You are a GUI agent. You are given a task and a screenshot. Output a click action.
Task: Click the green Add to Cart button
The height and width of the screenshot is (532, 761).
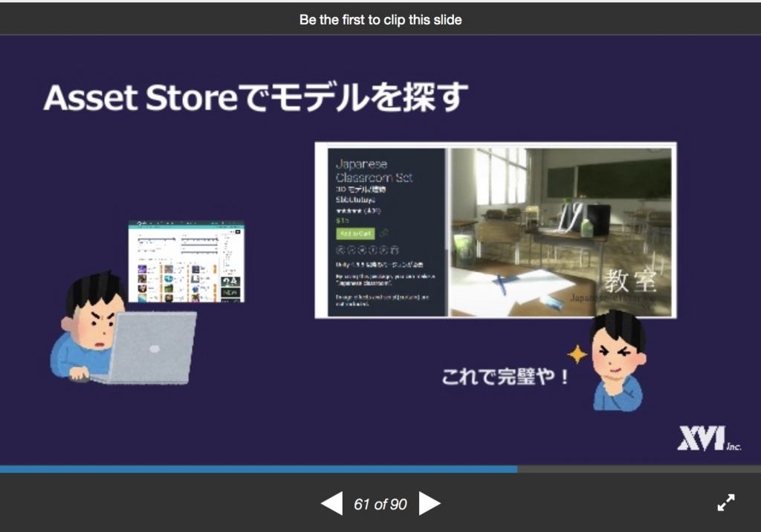click(355, 233)
